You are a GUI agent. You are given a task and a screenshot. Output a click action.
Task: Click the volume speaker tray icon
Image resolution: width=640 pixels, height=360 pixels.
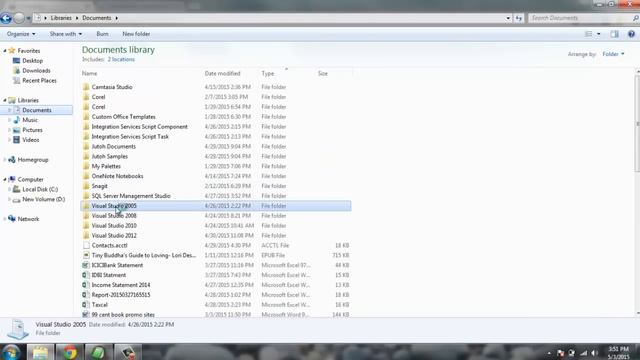594,353
